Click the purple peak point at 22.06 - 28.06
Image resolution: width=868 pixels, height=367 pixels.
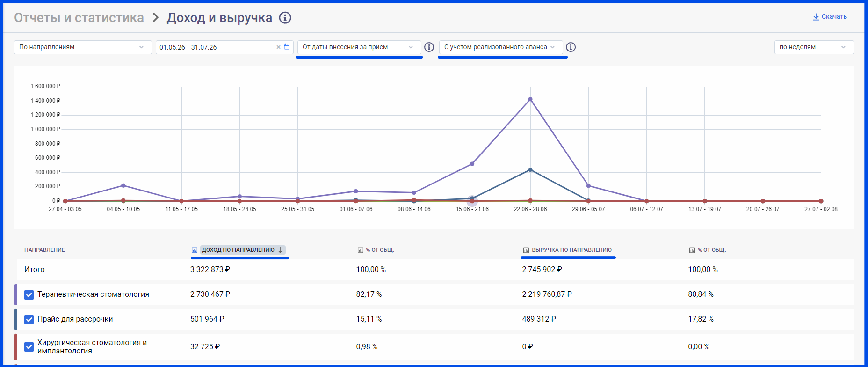coord(530,99)
